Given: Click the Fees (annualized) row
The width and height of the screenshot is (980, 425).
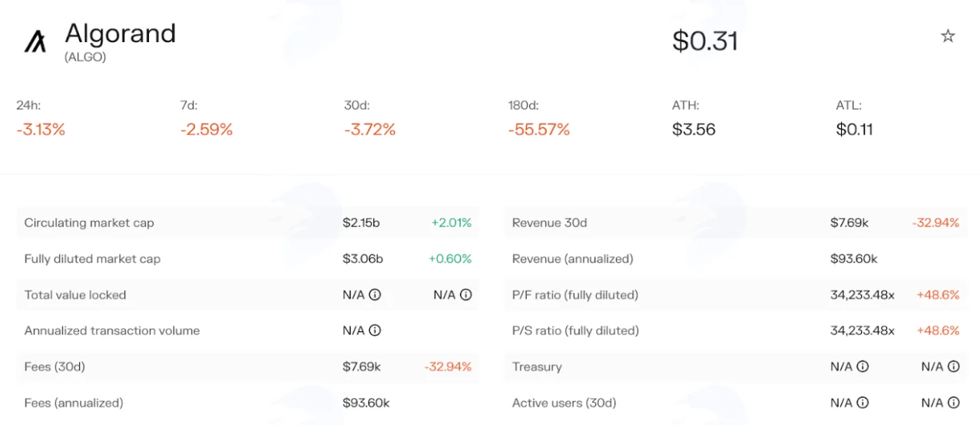Looking at the screenshot, I should click(247, 403).
